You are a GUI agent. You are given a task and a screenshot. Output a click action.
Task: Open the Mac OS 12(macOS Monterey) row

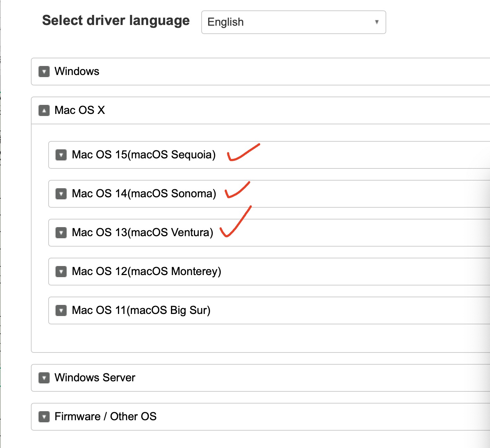point(146,272)
